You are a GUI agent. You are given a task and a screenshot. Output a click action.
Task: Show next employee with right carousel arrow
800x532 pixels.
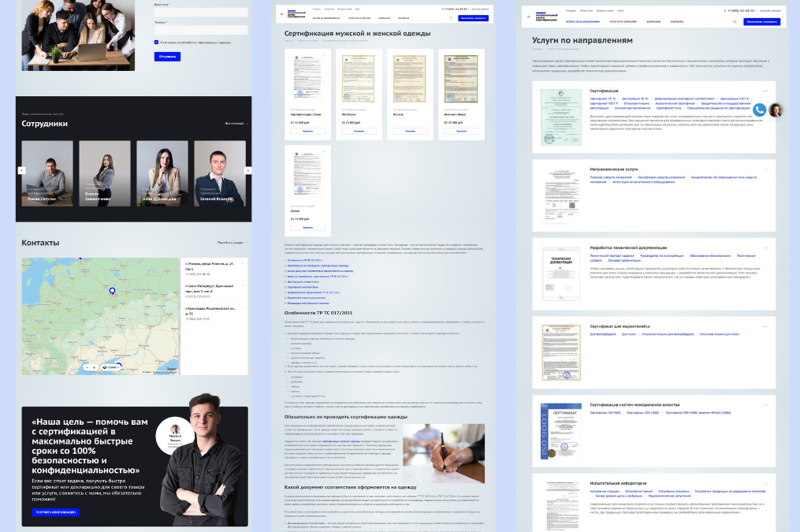pyautogui.click(x=248, y=170)
